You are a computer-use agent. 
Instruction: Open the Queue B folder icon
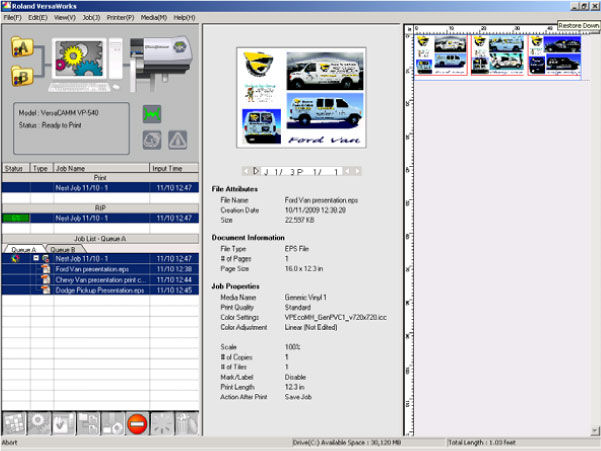coord(22,76)
